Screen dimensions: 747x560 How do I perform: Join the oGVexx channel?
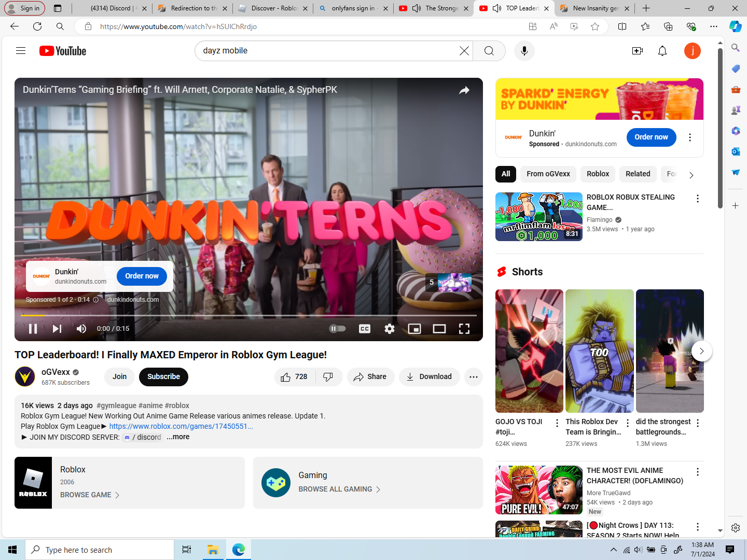(120, 377)
